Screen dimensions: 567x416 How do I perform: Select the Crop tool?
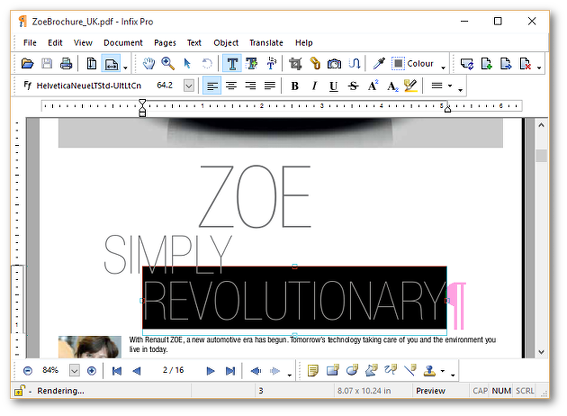[x=295, y=64]
